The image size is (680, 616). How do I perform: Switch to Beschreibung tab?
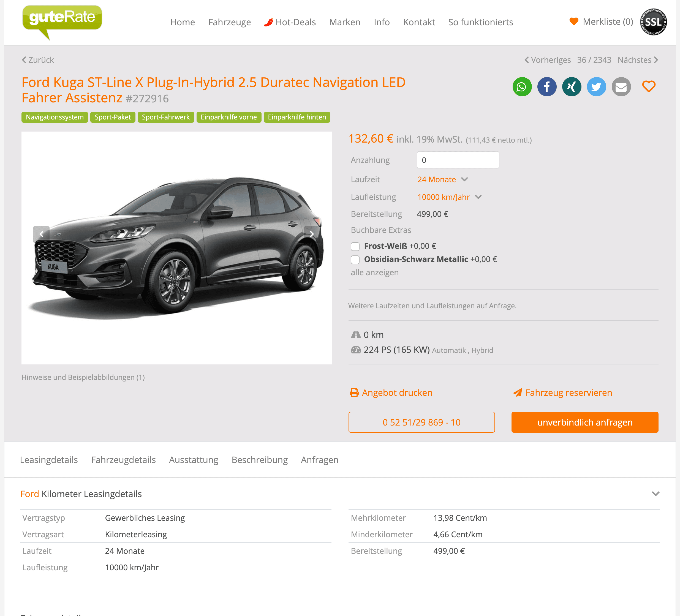tap(259, 460)
